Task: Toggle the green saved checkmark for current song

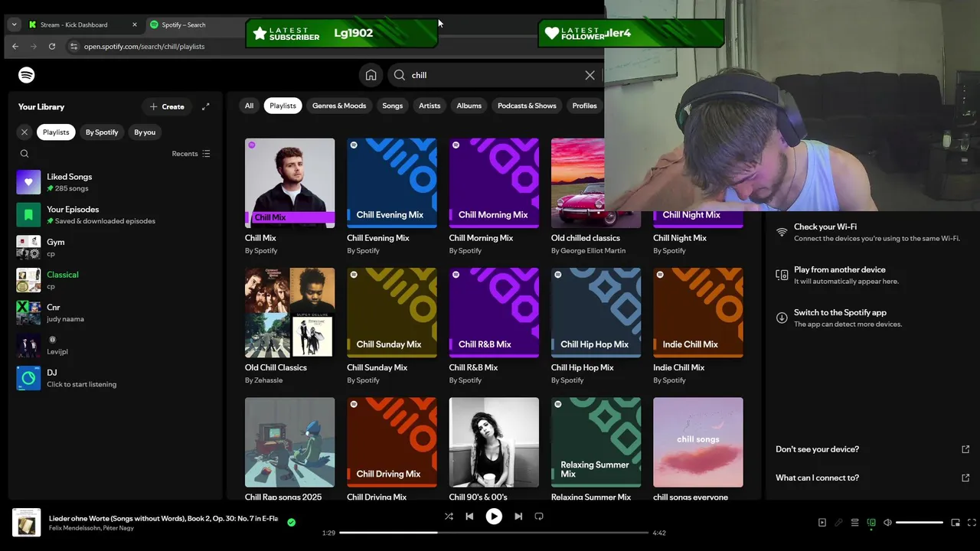Action: (x=291, y=523)
